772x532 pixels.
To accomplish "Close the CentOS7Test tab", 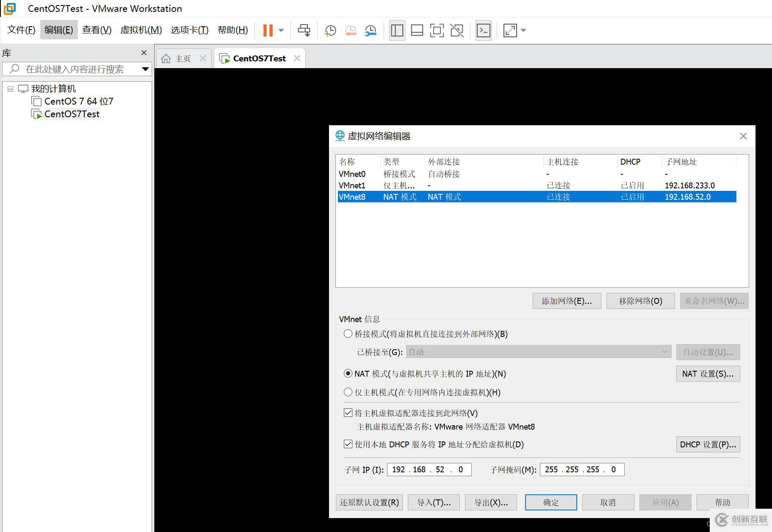I will coord(297,58).
